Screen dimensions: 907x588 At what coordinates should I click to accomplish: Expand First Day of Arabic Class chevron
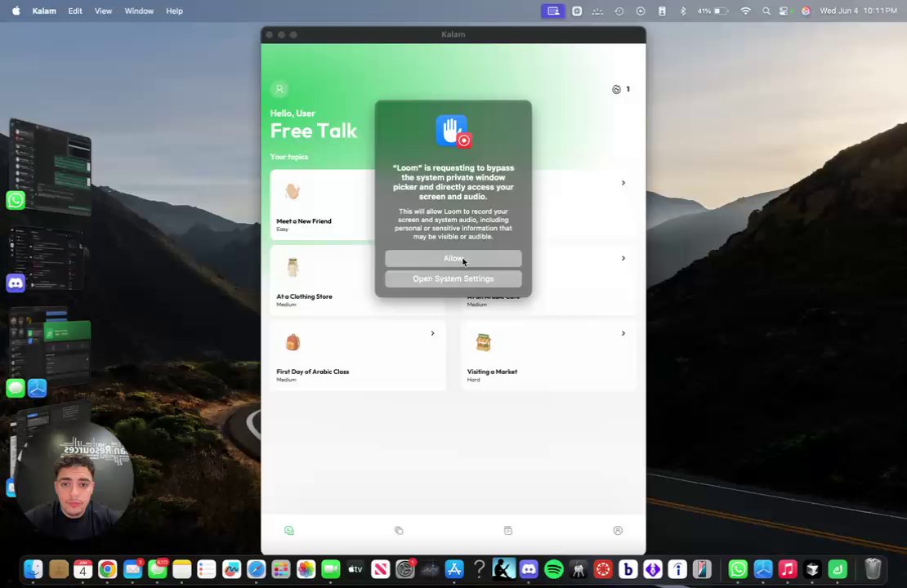point(432,333)
